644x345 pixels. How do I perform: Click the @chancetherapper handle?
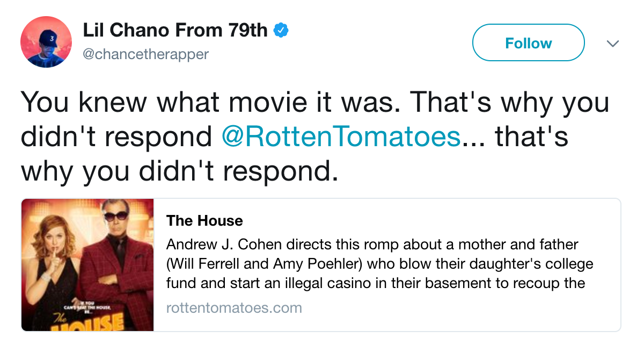click(145, 54)
